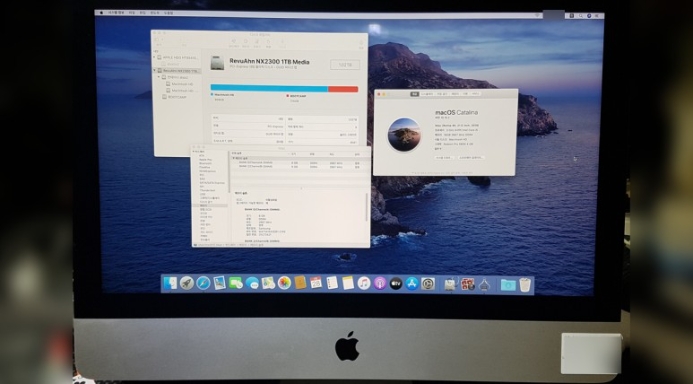
Task: Open Music note icon in dock
Action: click(364, 283)
